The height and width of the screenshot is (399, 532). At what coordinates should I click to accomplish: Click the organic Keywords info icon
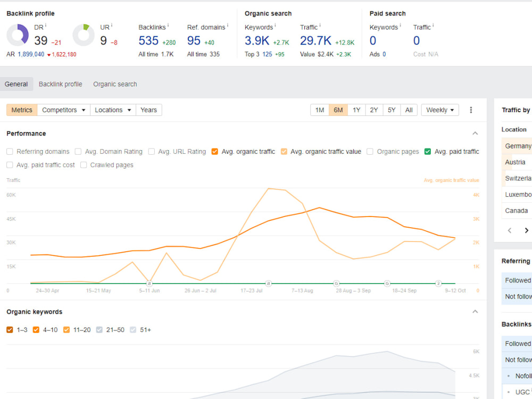coord(275,25)
